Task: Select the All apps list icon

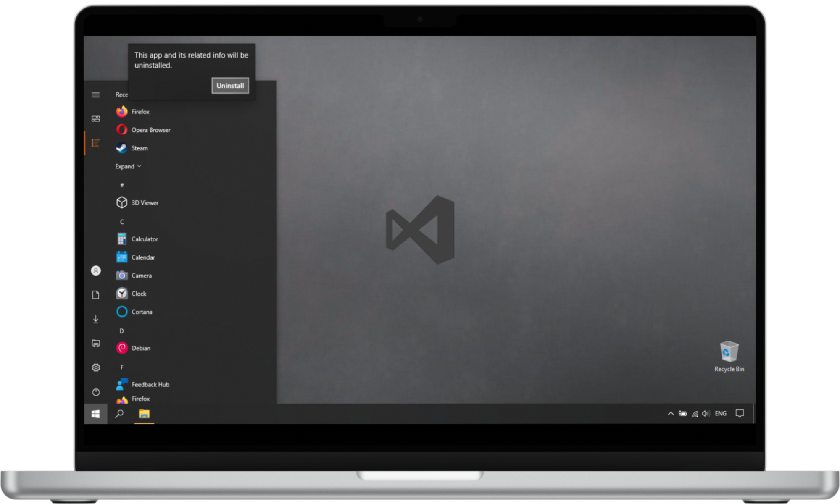Action: 96,143
